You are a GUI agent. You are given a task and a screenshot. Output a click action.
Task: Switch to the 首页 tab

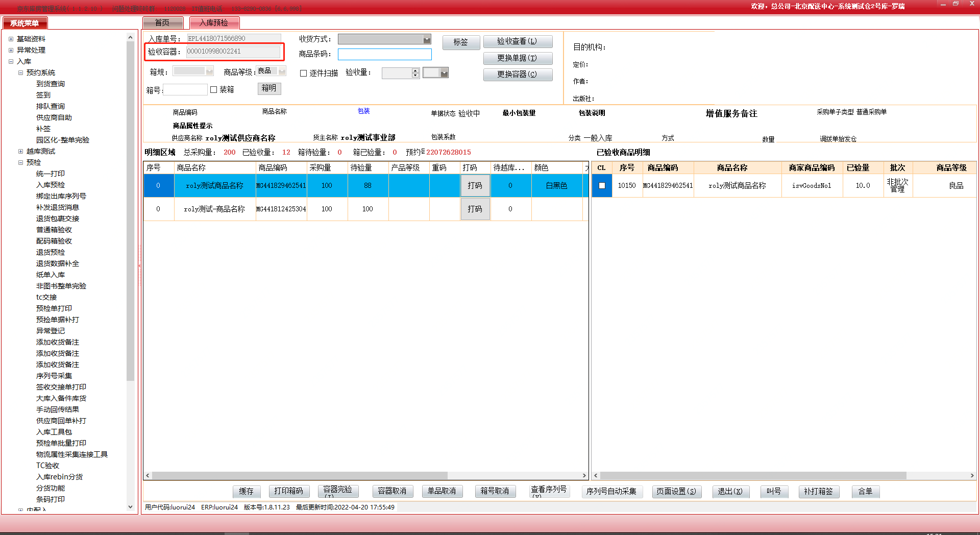coord(162,22)
